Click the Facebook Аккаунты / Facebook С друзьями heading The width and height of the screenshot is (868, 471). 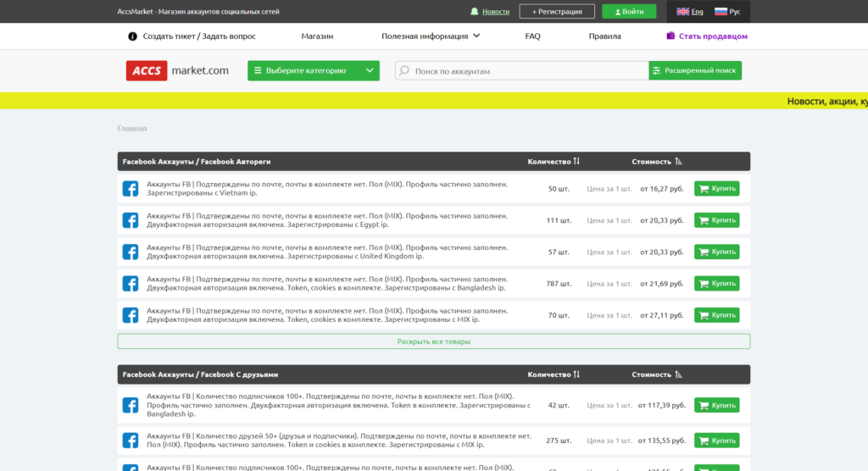pyautogui.click(x=200, y=374)
